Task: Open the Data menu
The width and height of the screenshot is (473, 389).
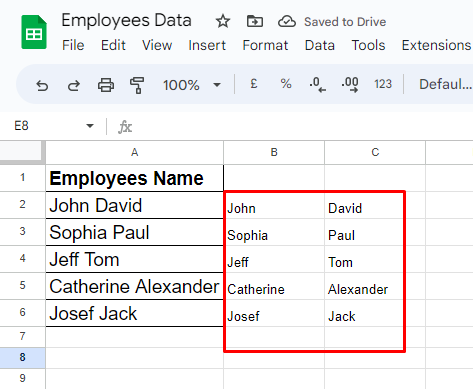Action: pyautogui.click(x=320, y=45)
